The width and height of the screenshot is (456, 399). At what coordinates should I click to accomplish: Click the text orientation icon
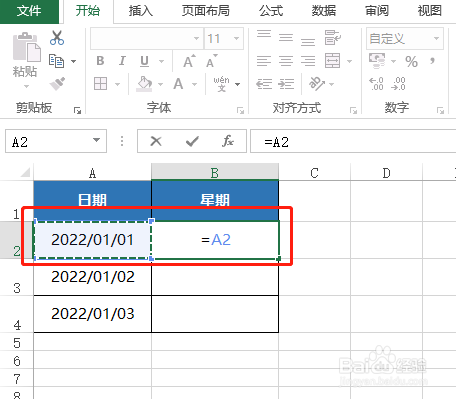317,84
